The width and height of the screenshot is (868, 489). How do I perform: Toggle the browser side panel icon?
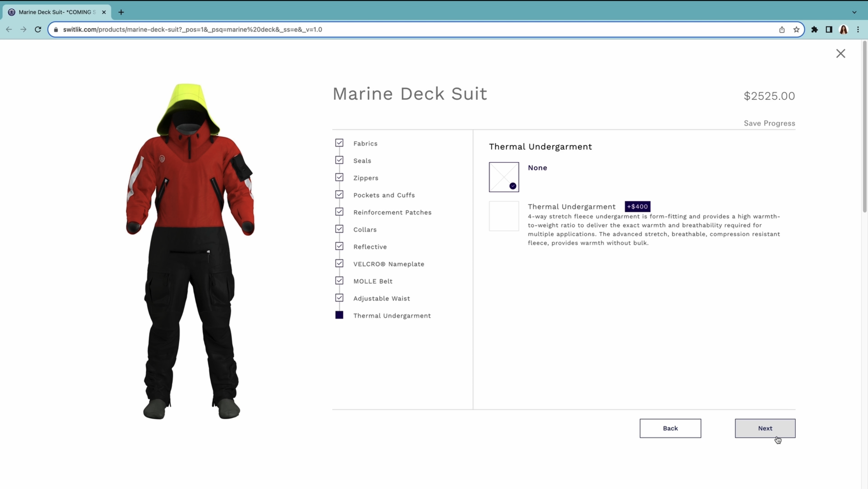[829, 30]
